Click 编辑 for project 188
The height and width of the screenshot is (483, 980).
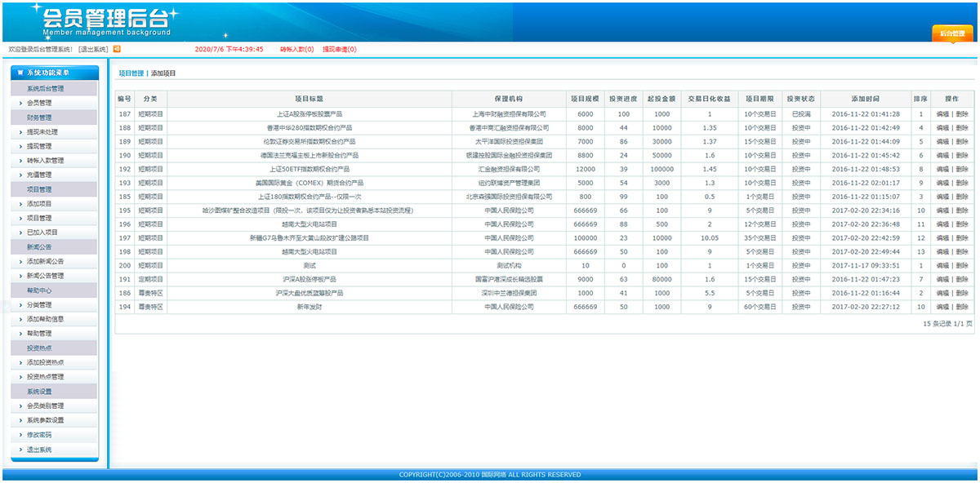point(942,128)
